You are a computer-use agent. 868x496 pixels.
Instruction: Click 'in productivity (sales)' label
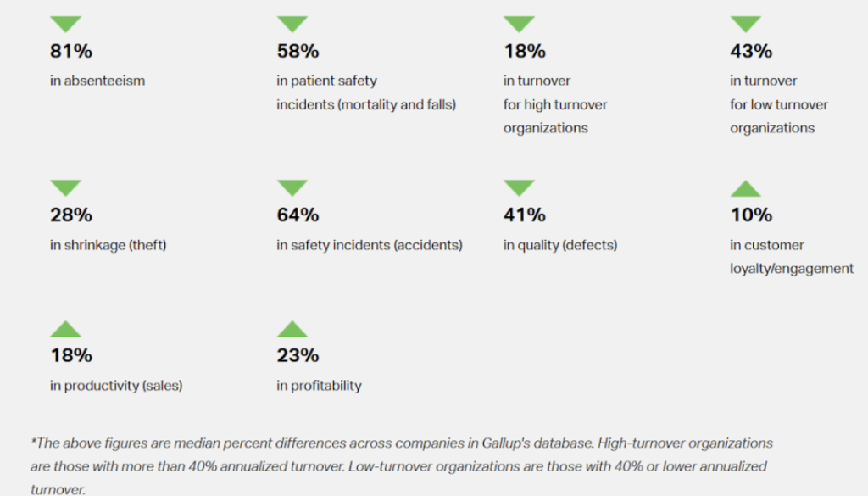116,386
